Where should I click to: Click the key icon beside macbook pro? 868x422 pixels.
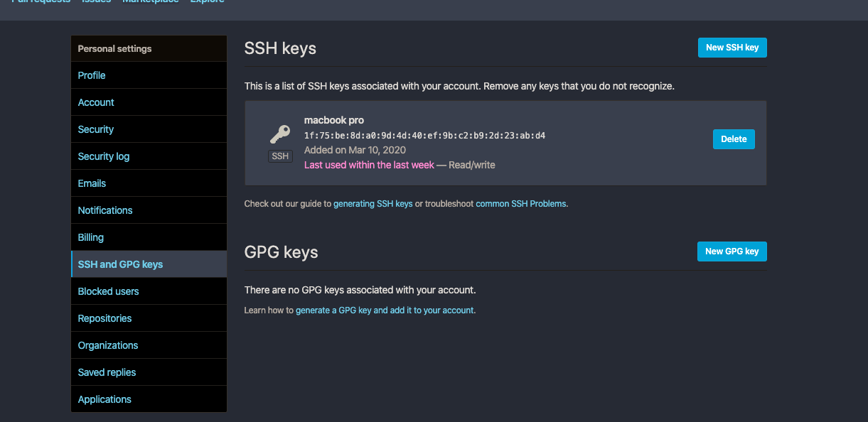280,134
